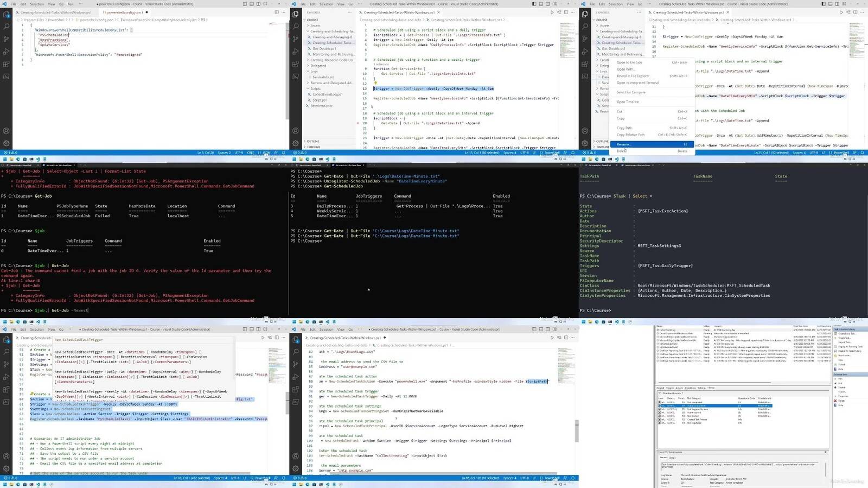Screen dimensions: 868x488
Task: Click Manage gear in the powershell.config.json window
Action: click(x=7, y=143)
